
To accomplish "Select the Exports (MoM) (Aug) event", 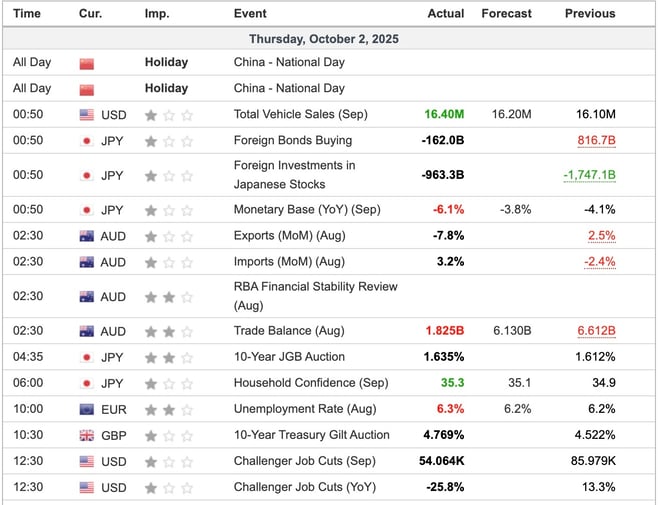I will (x=289, y=236).
